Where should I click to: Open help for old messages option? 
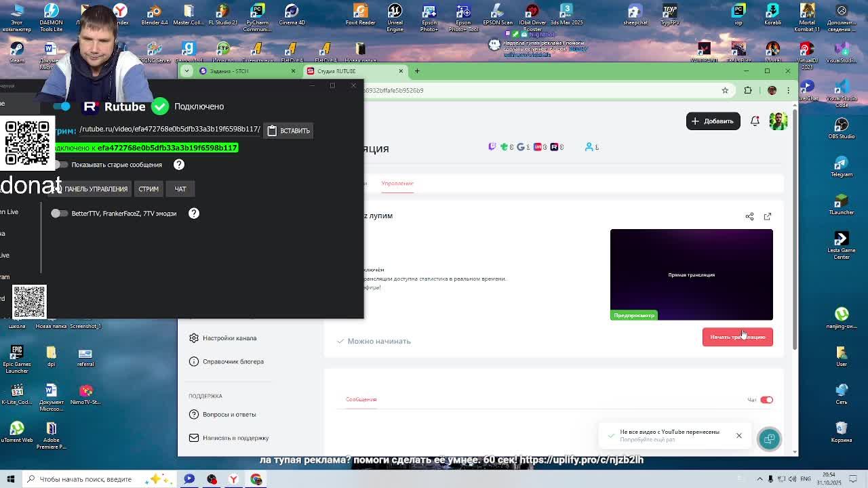point(179,165)
